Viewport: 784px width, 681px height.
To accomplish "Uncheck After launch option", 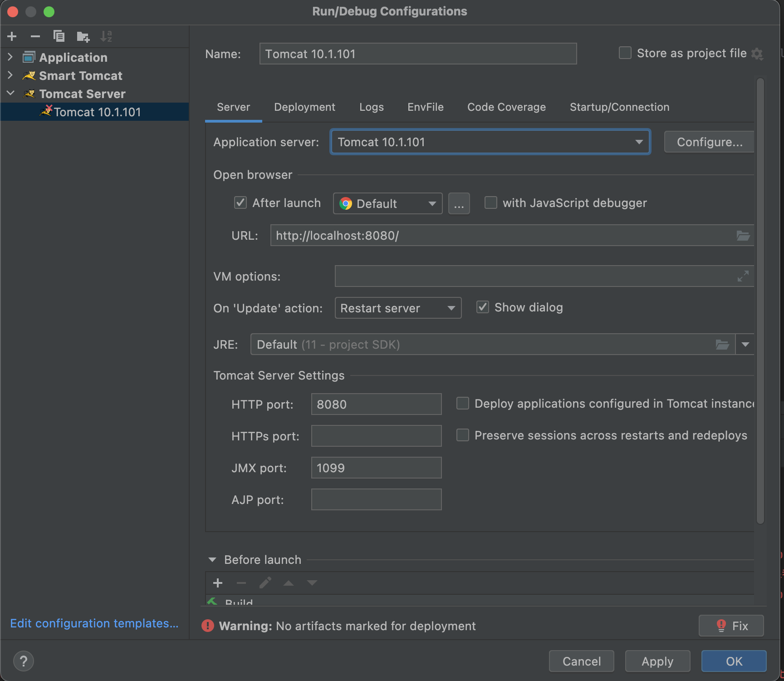I will pyautogui.click(x=240, y=202).
